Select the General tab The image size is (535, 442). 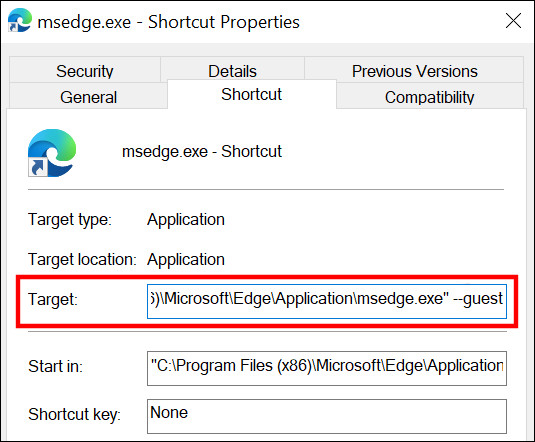88,96
